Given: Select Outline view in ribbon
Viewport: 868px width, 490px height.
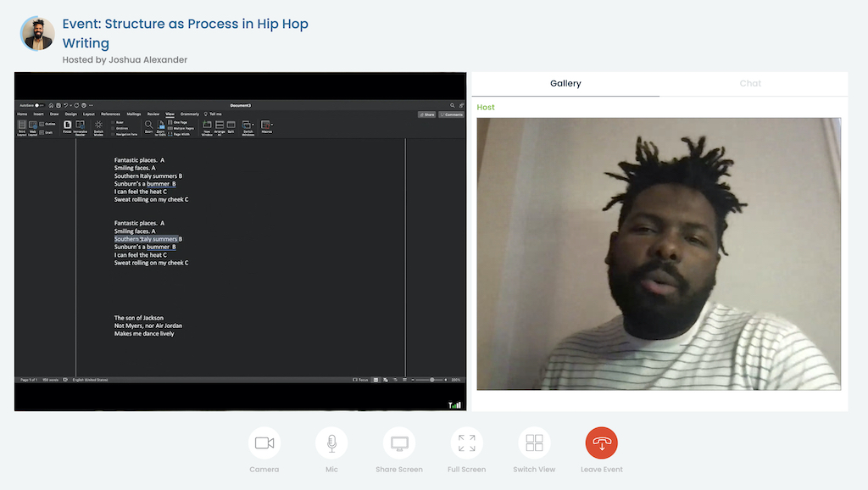Looking at the screenshot, I should [x=47, y=124].
